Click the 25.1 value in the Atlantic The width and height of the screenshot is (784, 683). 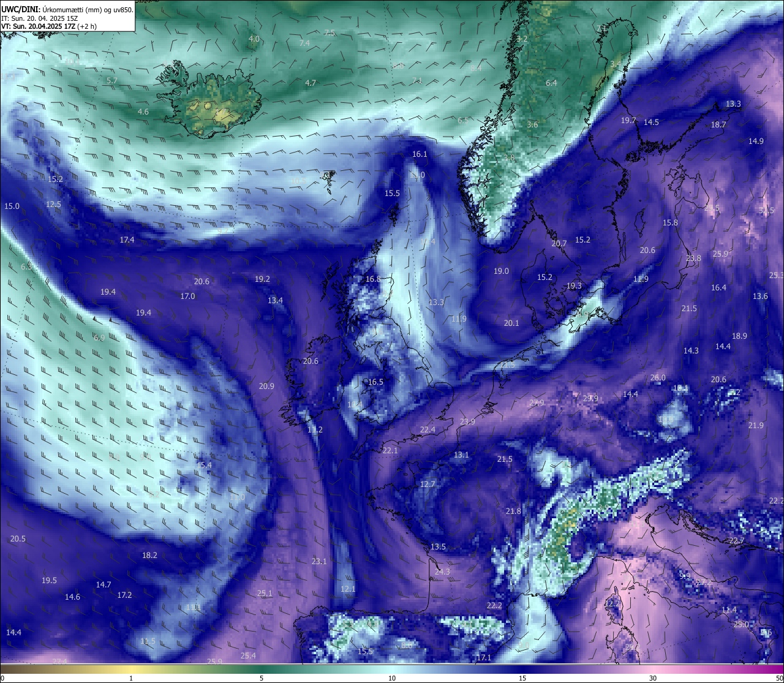265,594
